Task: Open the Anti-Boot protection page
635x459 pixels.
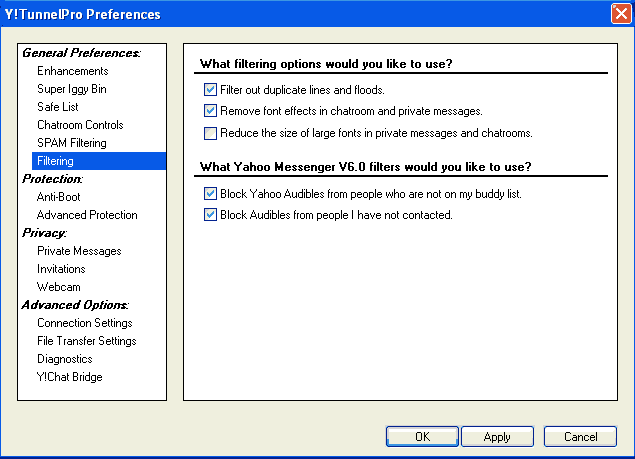Action: tap(58, 197)
